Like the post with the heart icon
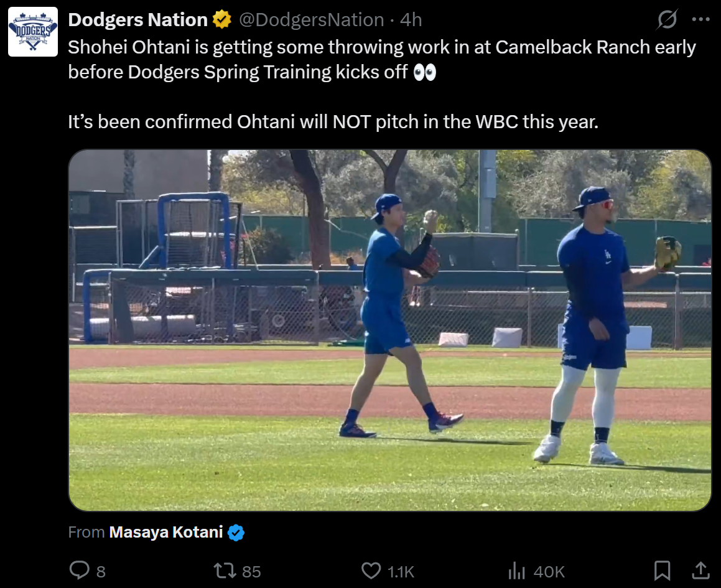The height and width of the screenshot is (588, 721). pyautogui.click(x=371, y=571)
